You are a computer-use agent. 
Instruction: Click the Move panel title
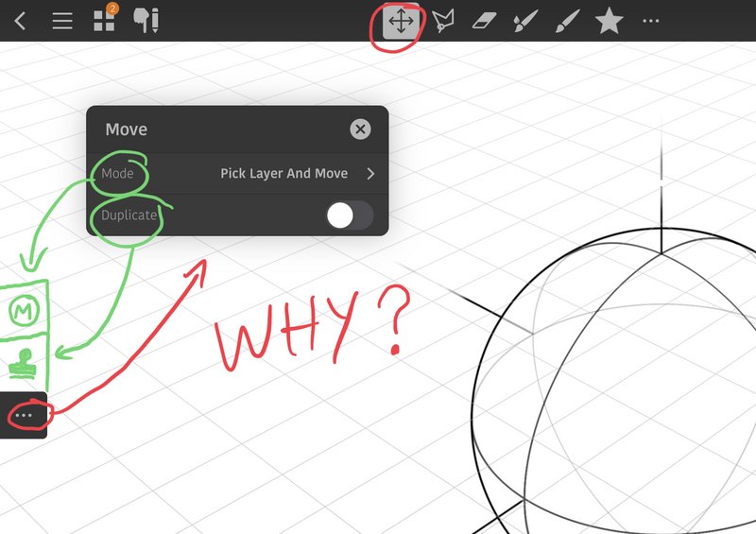pyautogui.click(x=127, y=129)
